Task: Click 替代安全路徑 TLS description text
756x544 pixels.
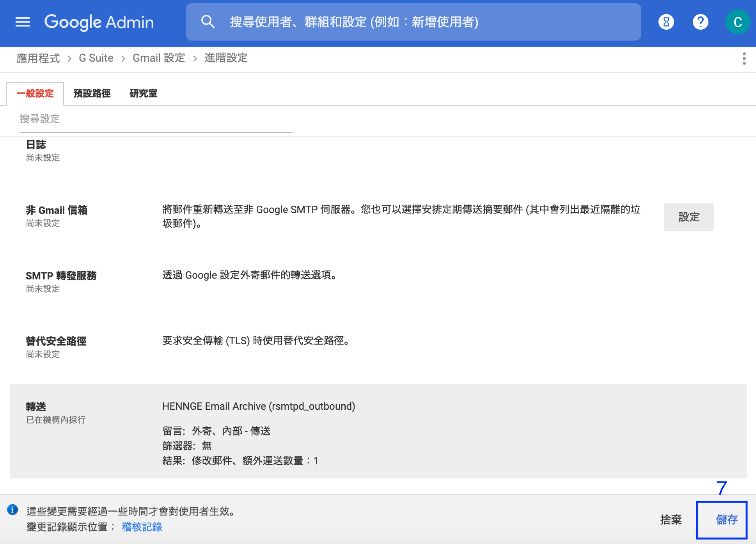Action: click(x=256, y=341)
